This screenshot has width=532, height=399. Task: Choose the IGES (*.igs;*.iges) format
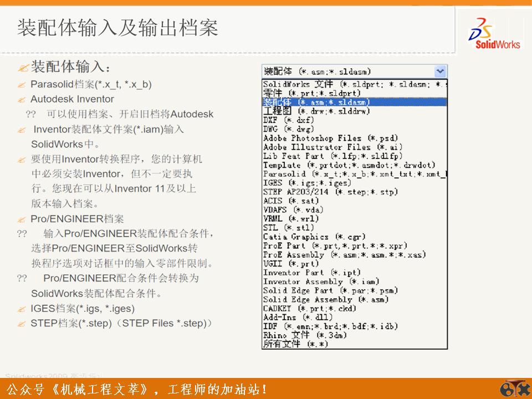point(302,182)
